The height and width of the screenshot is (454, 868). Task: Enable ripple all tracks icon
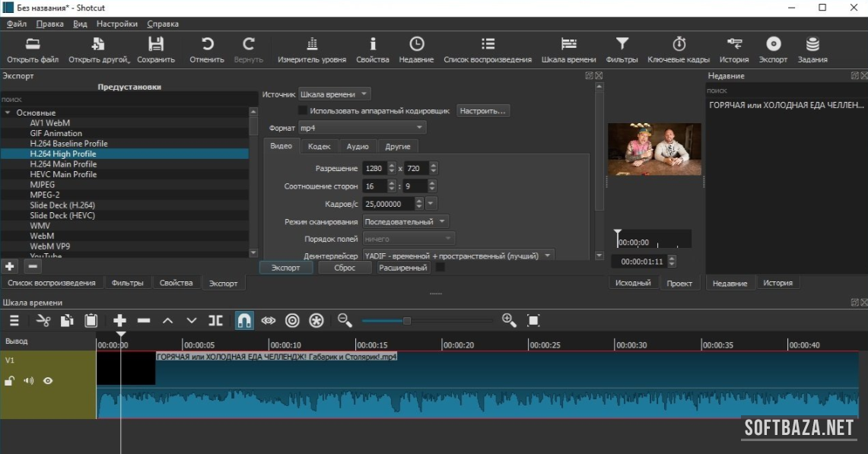(x=316, y=321)
